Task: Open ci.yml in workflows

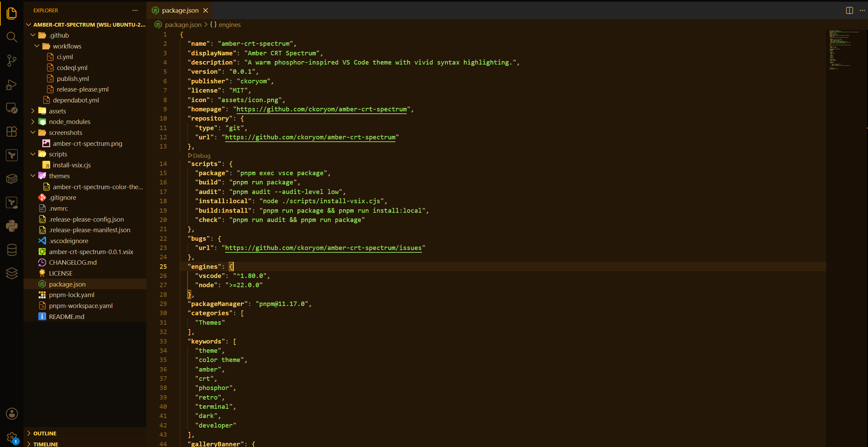Action: [85, 57]
